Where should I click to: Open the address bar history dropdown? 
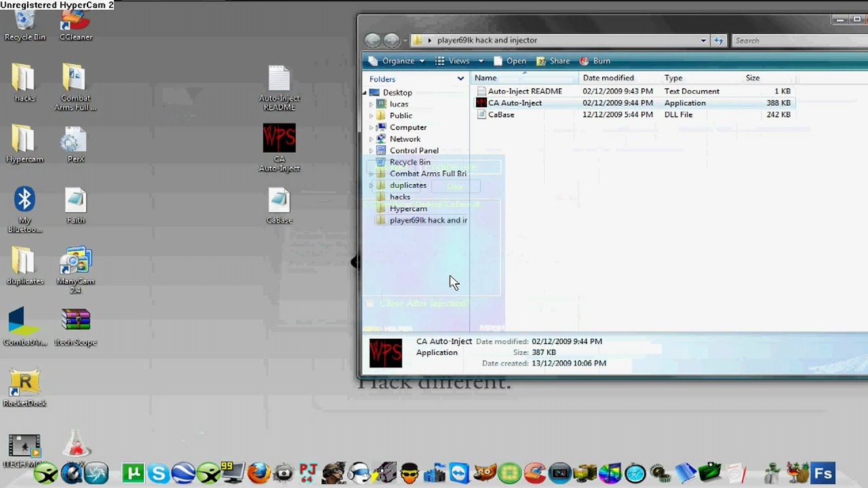pos(703,41)
